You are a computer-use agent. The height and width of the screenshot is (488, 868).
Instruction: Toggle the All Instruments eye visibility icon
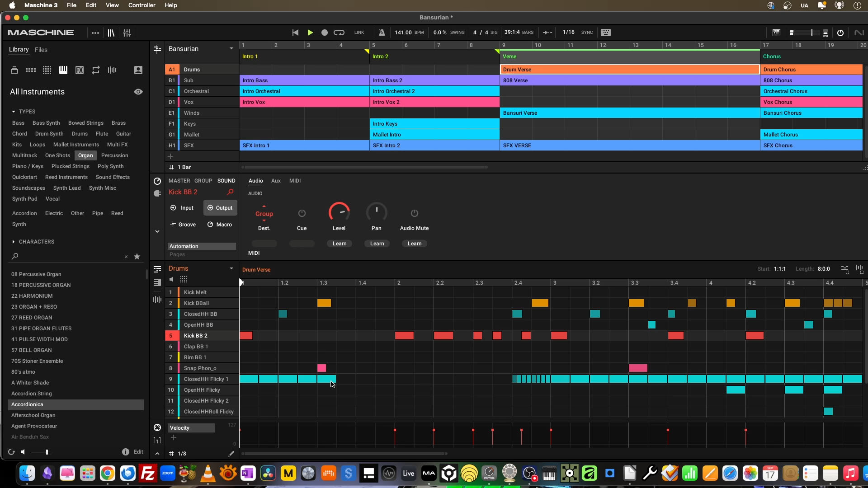point(138,92)
